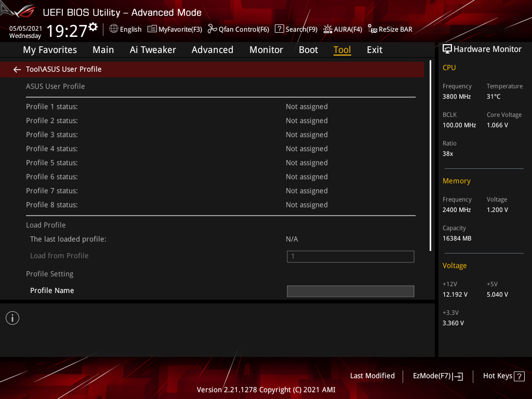Click the back arrow beside Tool\ASUS User Profile

[x=17, y=70]
